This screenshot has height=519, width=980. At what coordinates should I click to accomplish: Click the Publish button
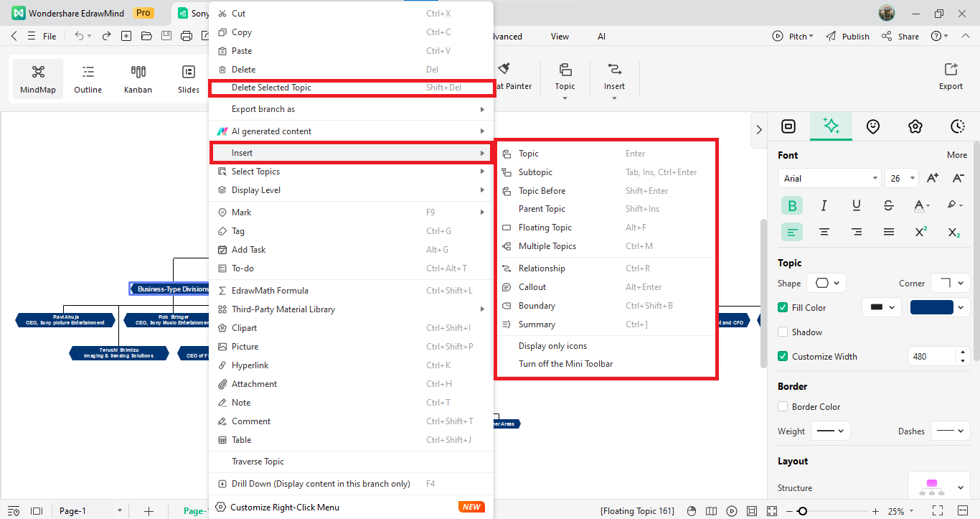pos(847,37)
